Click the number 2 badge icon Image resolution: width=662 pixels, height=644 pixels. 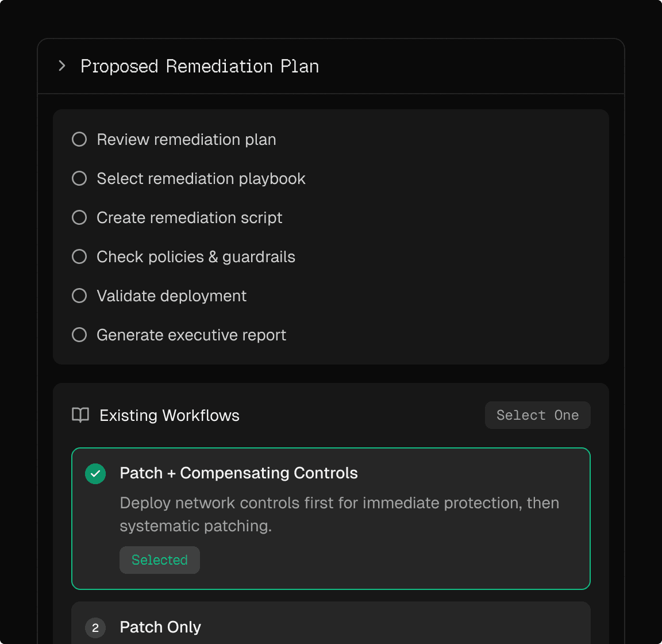[95, 628]
